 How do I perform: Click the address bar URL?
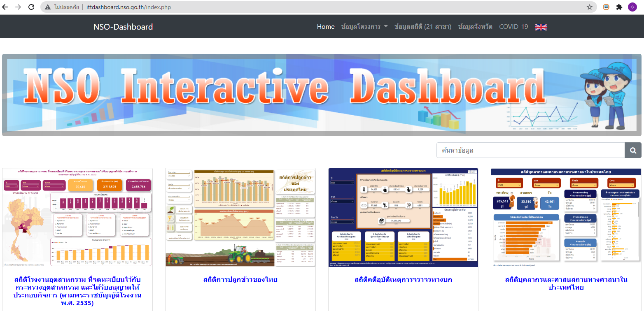click(128, 7)
